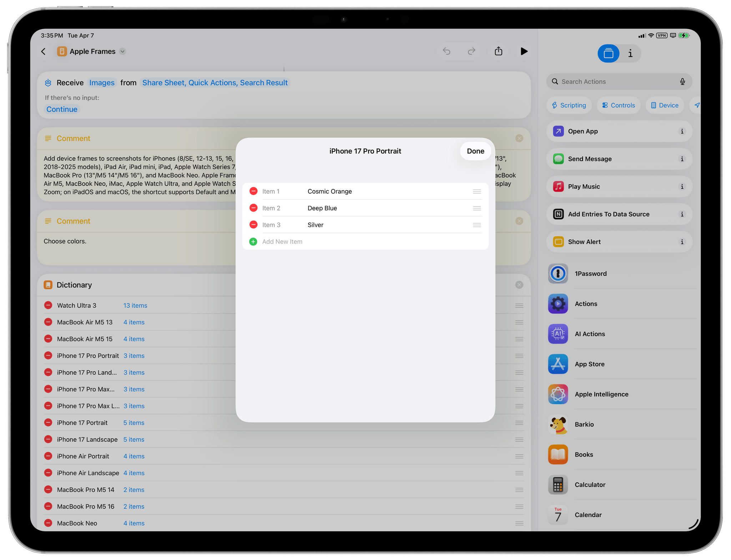Tap the share icon in the toolbar
Image resolution: width=731 pixels, height=560 pixels.
click(x=498, y=51)
